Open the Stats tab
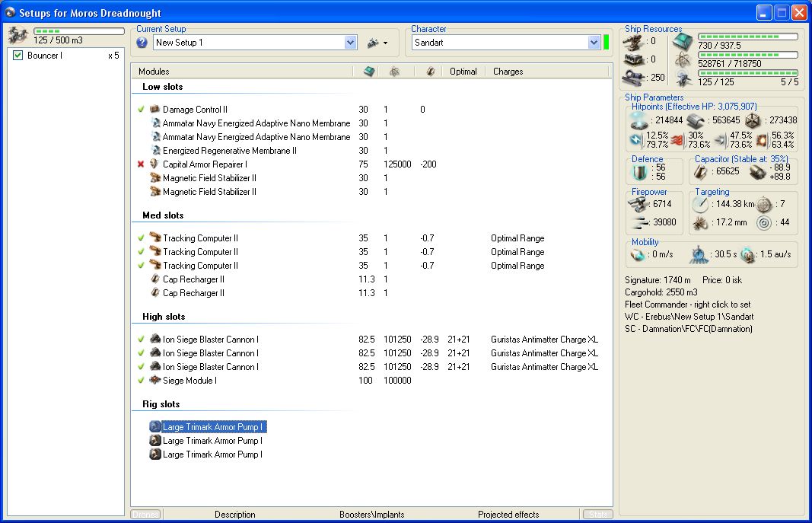Image resolution: width=812 pixels, height=523 pixels. pyautogui.click(x=597, y=514)
